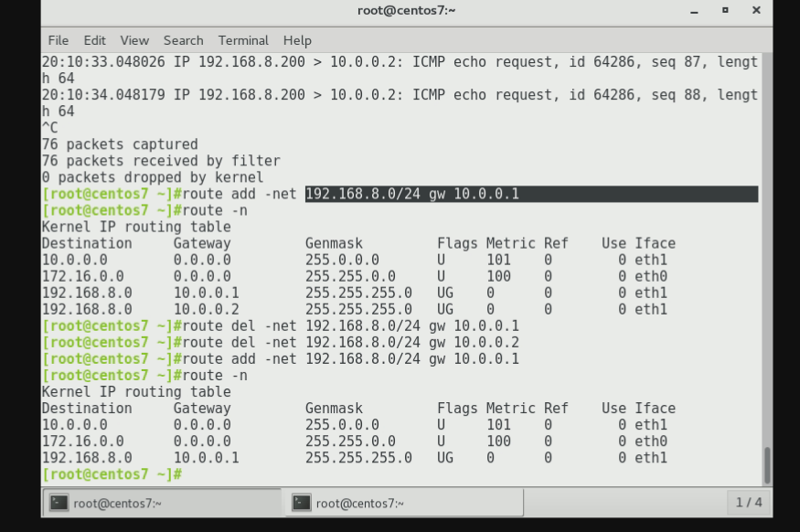
Task: Click '76 packets received by filter' line
Action: [x=161, y=161]
